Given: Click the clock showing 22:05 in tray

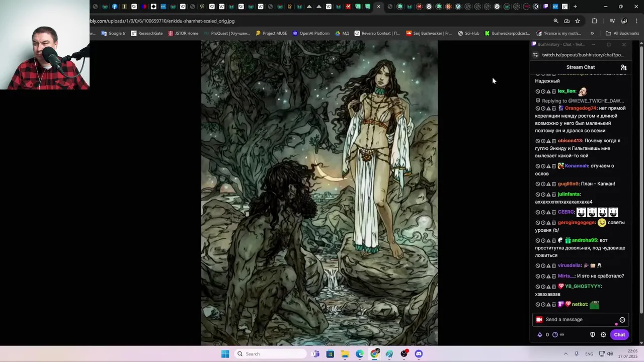Looking at the screenshot, I should (632, 351).
